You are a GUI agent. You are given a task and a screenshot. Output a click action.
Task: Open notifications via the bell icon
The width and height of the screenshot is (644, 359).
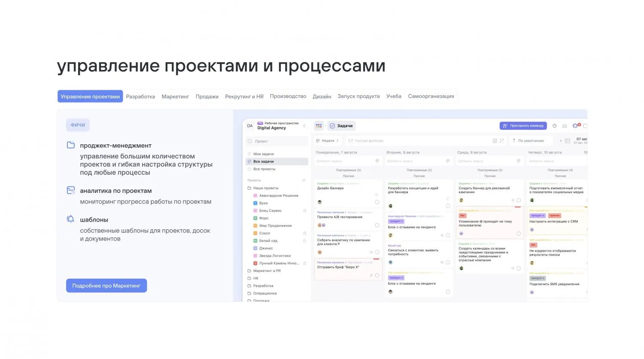click(575, 125)
